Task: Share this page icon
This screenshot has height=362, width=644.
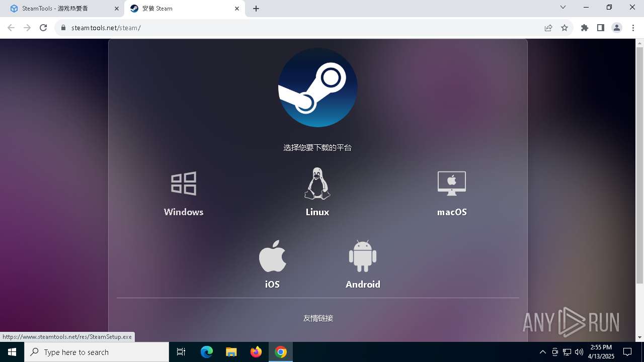Action: [548, 28]
